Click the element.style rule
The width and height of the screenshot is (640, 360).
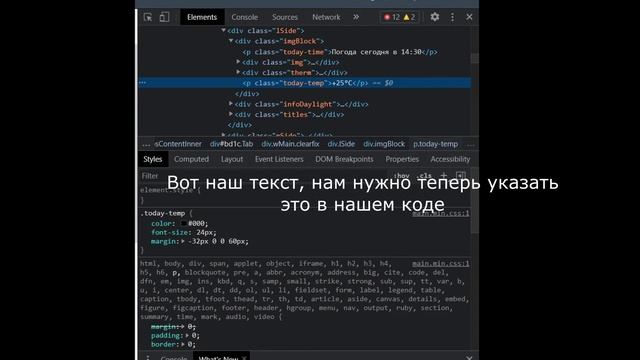pos(167,190)
